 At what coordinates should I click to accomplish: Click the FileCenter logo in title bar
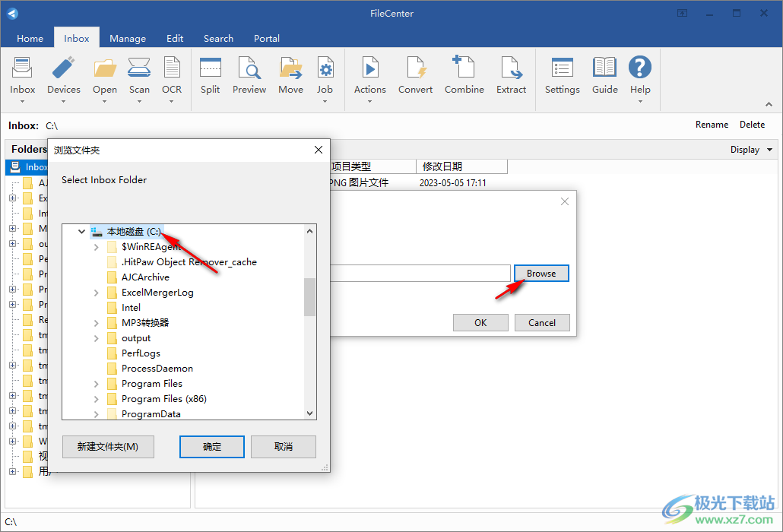tap(12, 14)
